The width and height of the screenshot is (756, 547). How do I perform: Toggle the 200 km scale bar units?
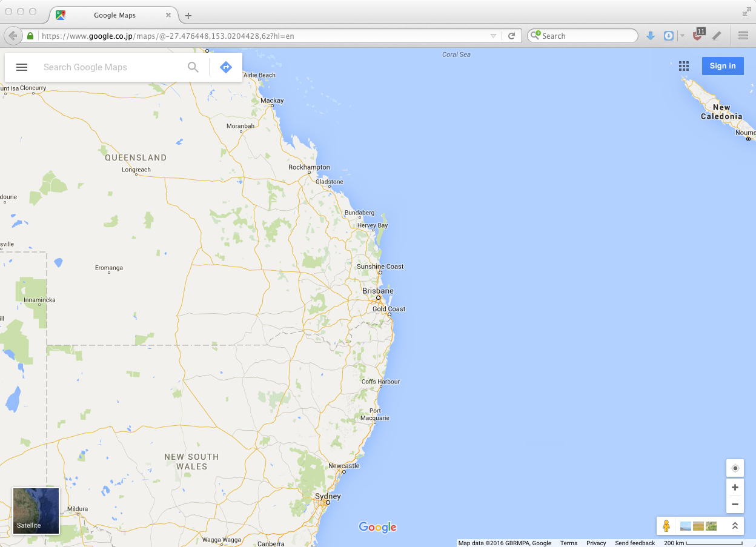pyautogui.click(x=703, y=543)
